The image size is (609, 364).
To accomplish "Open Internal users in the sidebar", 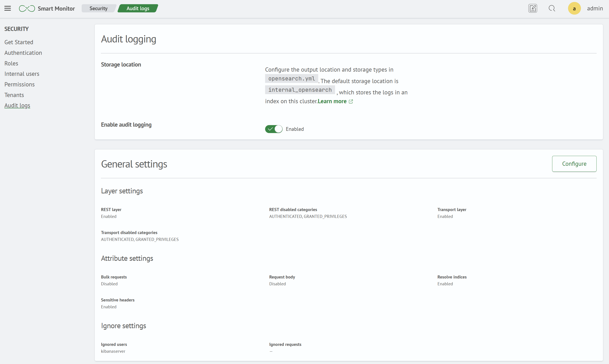I will 22,74.
